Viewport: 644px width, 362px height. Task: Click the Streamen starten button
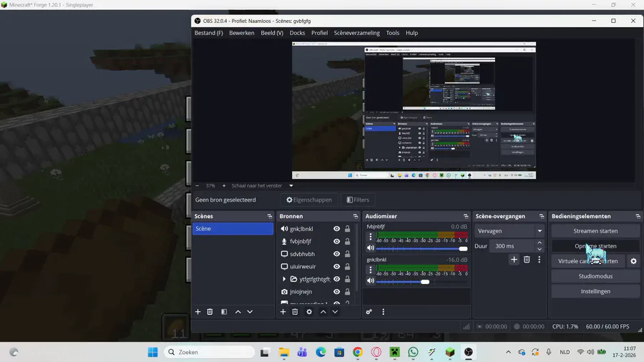pyautogui.click(x=595, y=231)
